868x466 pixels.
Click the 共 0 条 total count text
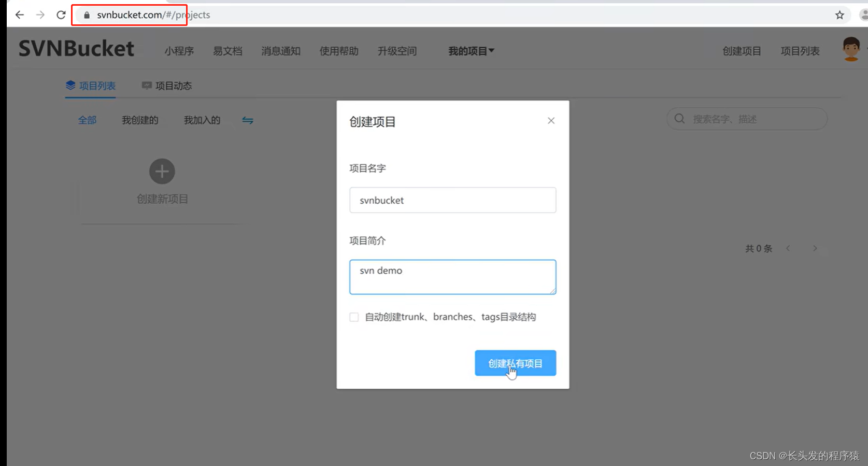click(759, 249)
